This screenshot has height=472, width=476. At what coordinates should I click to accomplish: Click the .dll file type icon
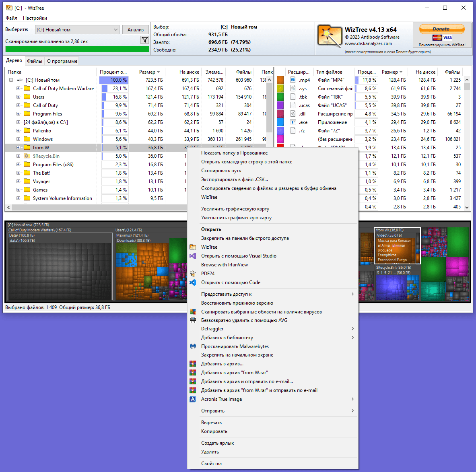click(x=293, y=113)
